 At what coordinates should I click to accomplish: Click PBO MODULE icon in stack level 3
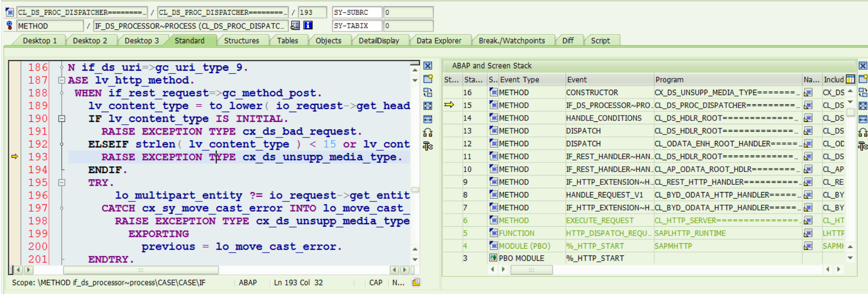[x=493, y=258]
